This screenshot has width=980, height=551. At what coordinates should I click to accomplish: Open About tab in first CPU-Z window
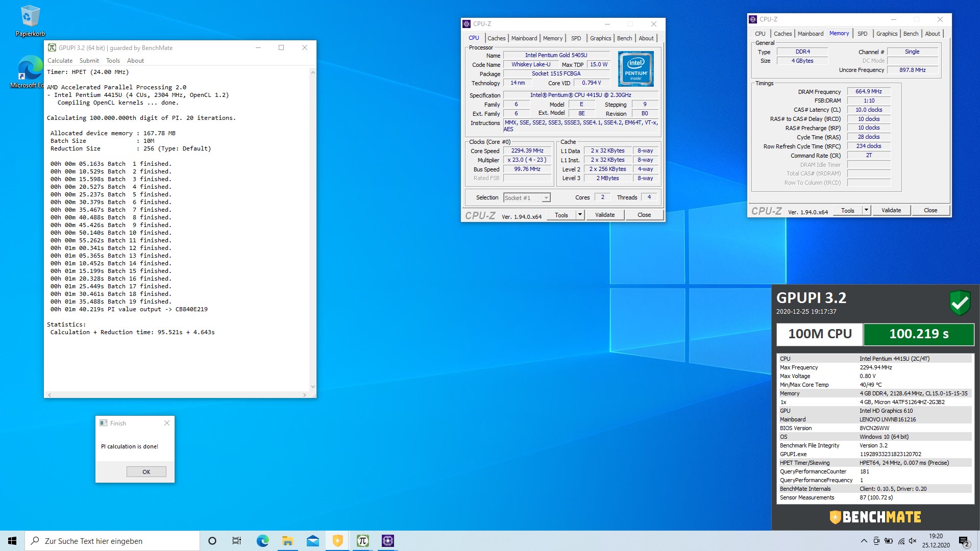646,38
